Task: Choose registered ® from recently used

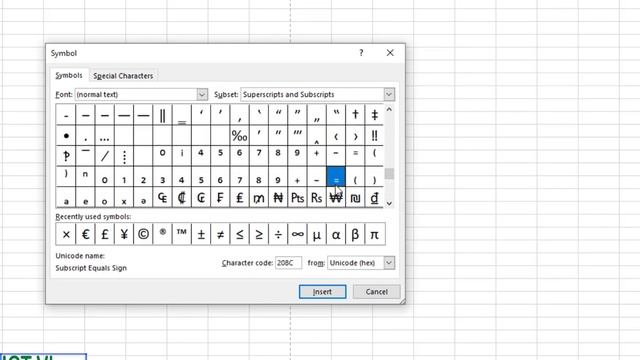Action: [x=162, y=234]
